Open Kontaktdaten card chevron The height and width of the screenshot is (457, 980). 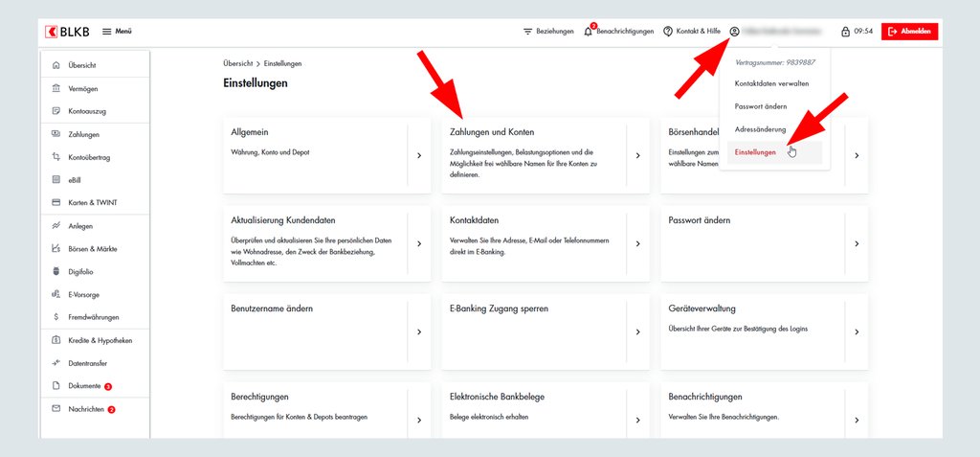pos(638,243)
